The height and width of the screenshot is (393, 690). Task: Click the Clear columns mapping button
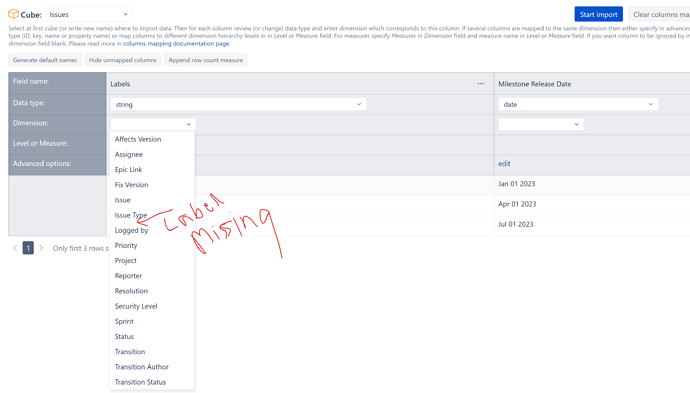coord(659,14)
